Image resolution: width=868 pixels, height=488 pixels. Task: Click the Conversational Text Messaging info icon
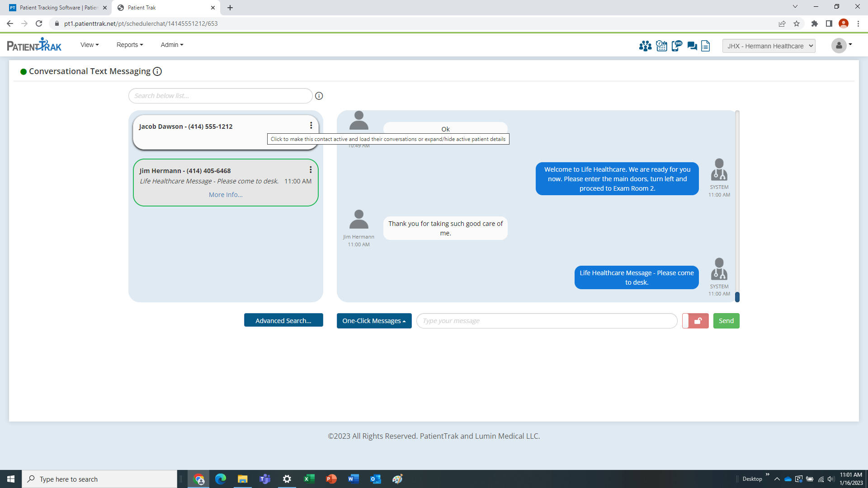[x=157, y=71]
